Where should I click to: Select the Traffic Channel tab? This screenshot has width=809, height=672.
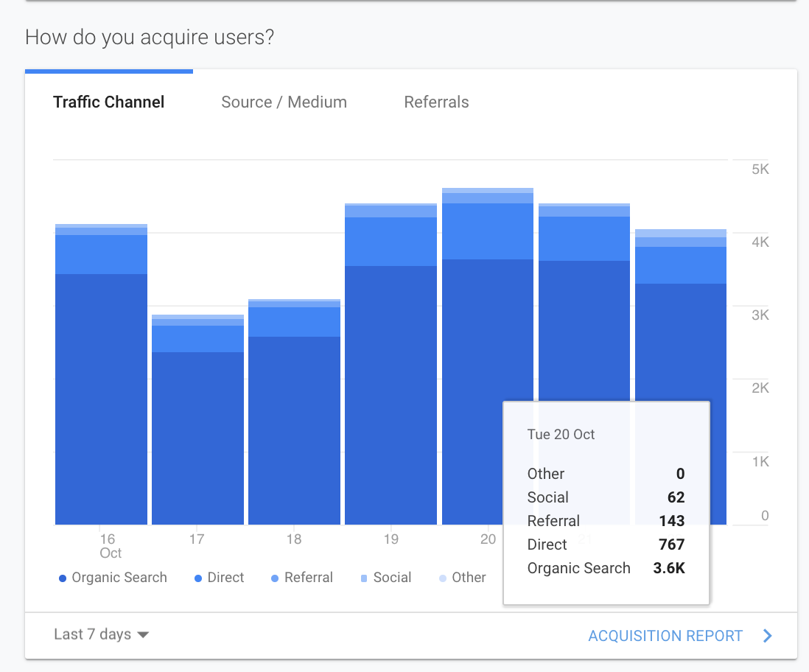pos(109,102)
